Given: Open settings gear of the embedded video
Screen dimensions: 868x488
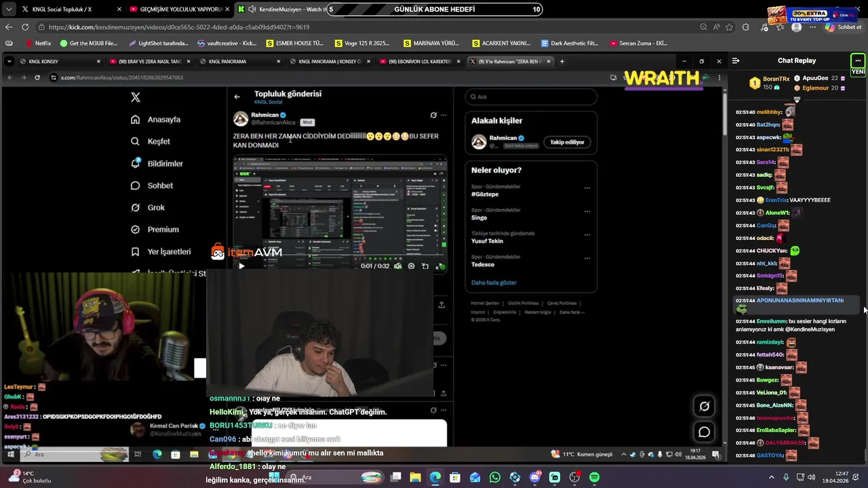Looking at the screenshot, I should tap(411, 266).
